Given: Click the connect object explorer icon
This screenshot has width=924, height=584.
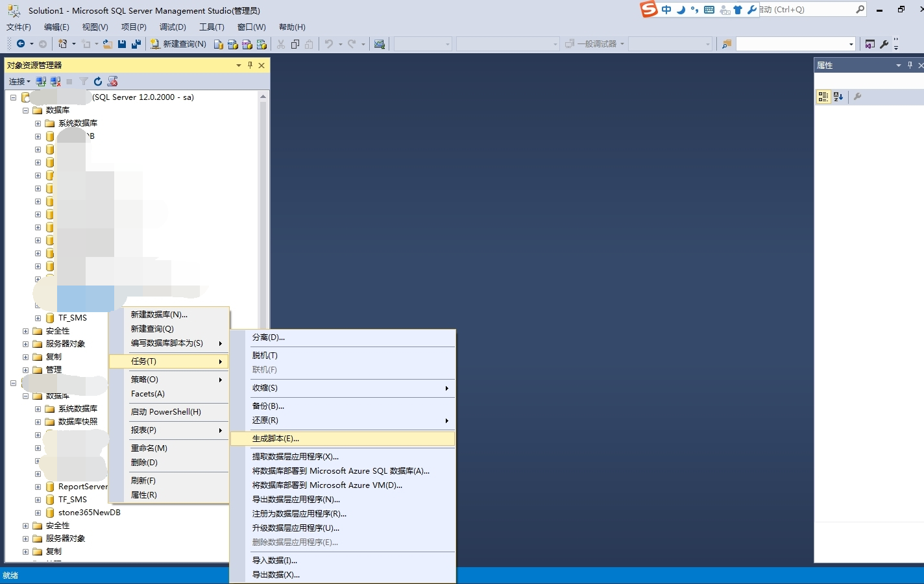Looking at the screenshot, I should point(41,81).
